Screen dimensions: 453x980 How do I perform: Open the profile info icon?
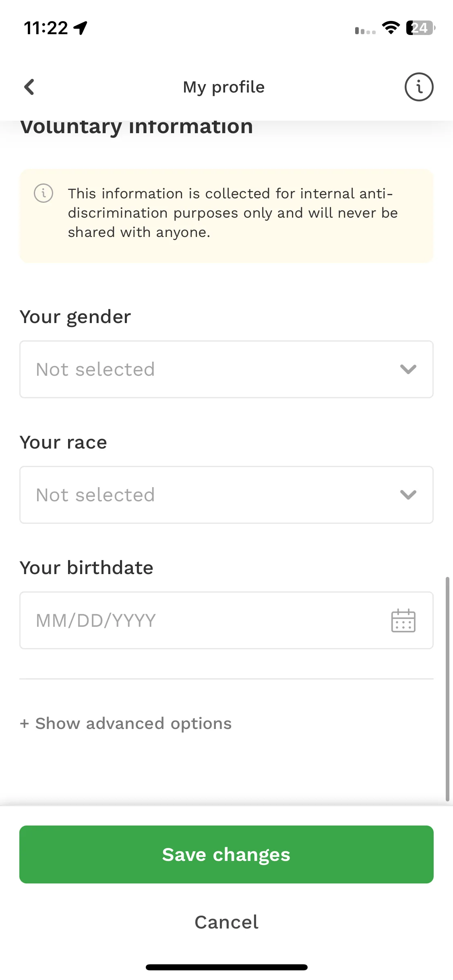[x=419, y=87]
